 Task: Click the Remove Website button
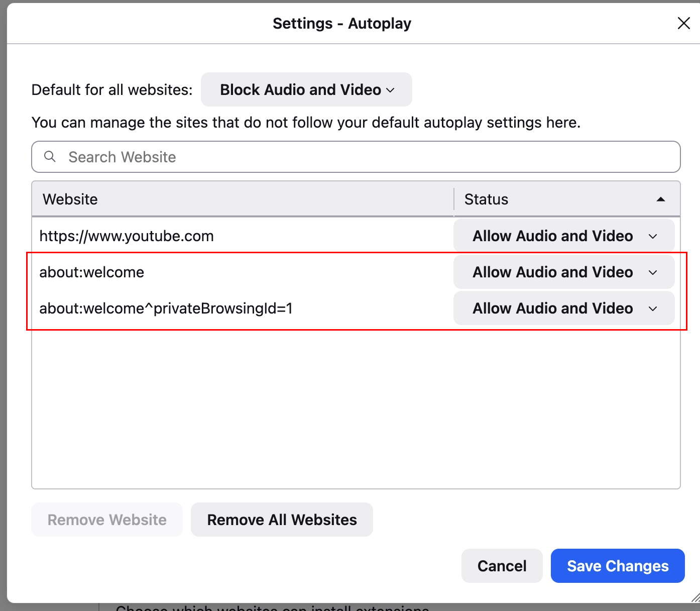tap(107, 520)
